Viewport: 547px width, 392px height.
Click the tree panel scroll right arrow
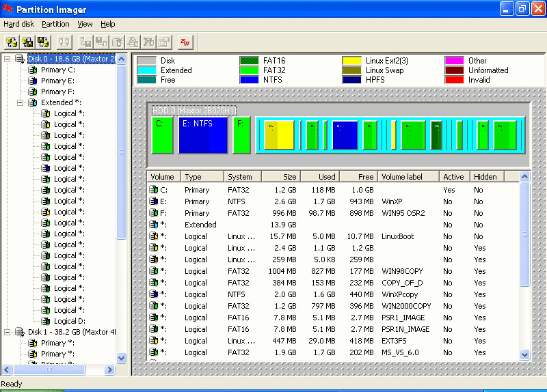109,369
